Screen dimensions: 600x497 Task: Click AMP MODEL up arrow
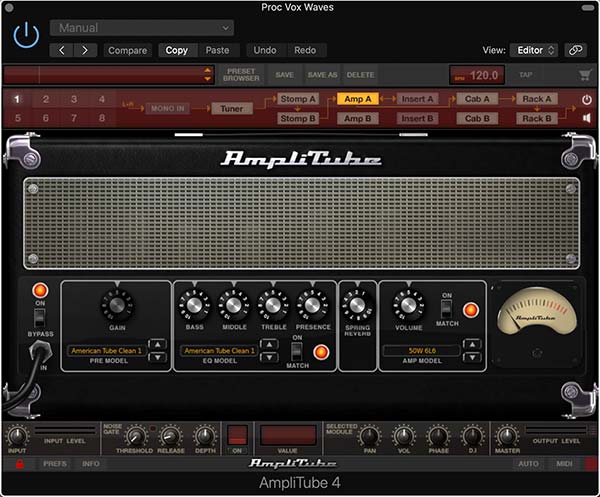point(472,344)
